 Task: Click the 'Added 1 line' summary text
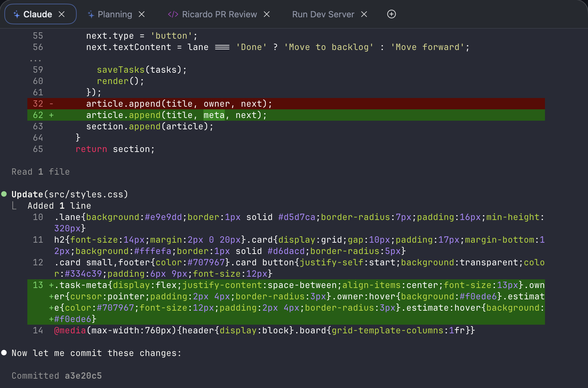click(x=59, y=206)
